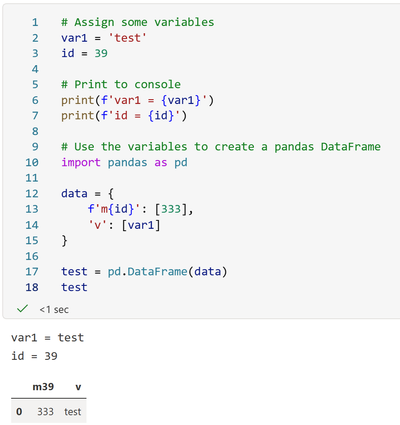This screenshot has width=400, height=425.
Task: Click the row index 0 in DataFrame output
Action: (x=19, y=412)
